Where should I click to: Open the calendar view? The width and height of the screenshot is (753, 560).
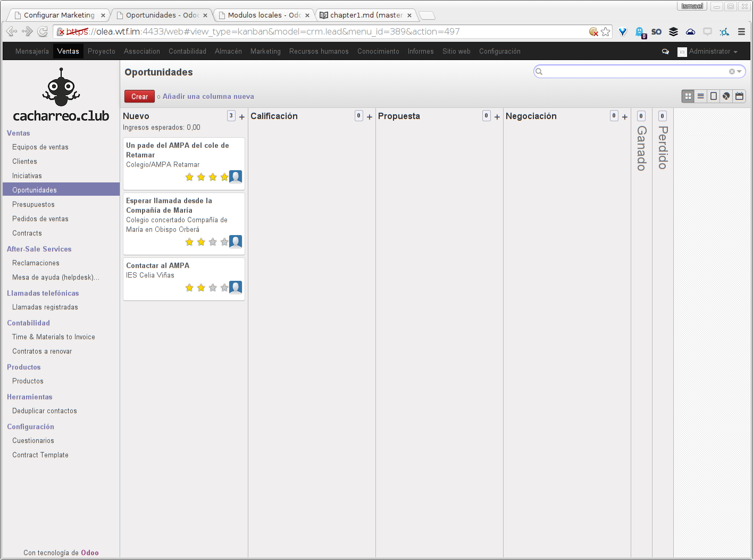[x=739, y=96]
